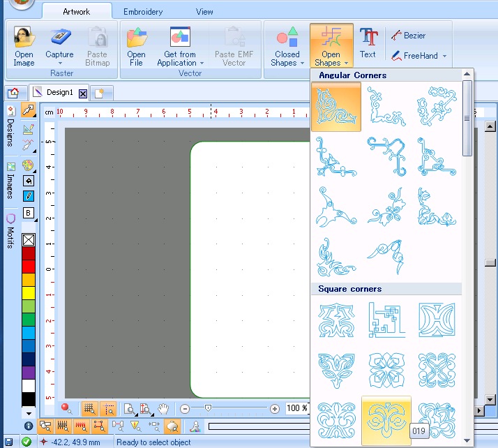498x448 pixels.
Task: Toggle the guidelines view button
Action: (x=108, y=409)
